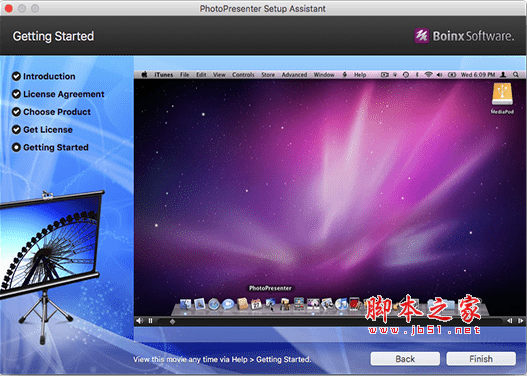Click the Wed 6:09 PM clock
The width and height of the screenshot is (527, 376).
478,75
